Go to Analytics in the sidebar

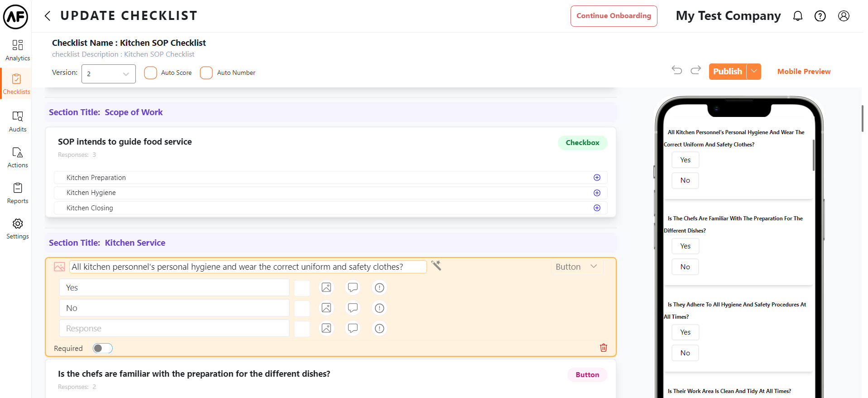click(x=18, y=50)
